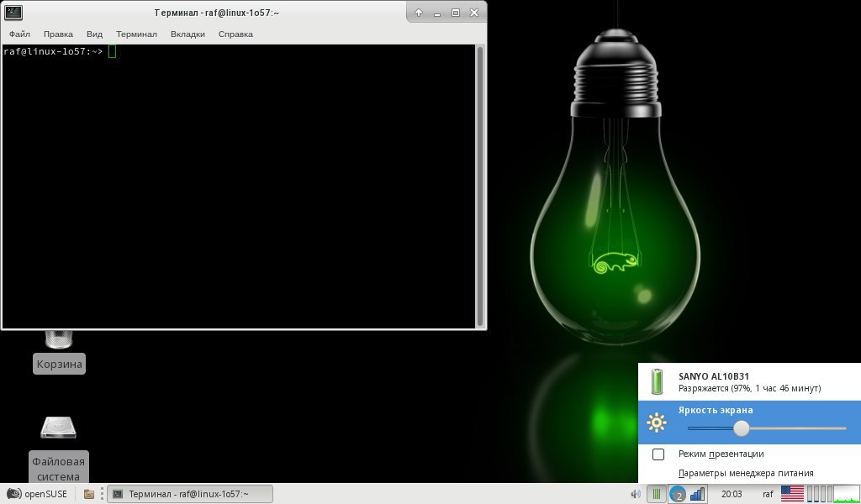Click the 20:03 clock in the panel

732,494
